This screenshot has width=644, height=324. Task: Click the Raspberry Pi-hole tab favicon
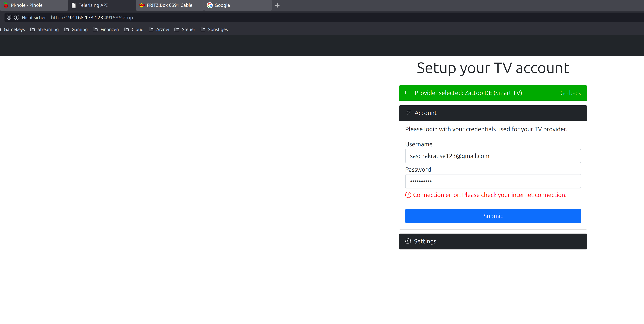(6, 5)
